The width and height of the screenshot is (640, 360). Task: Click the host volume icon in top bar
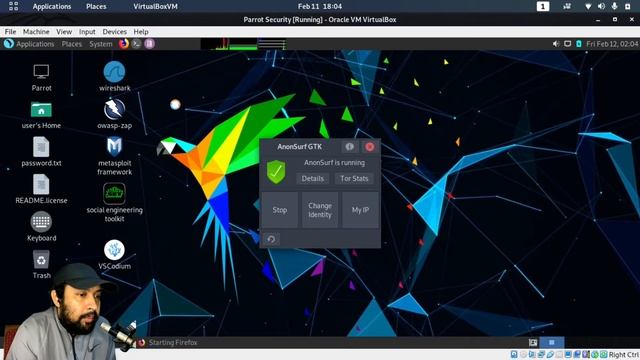601,6
